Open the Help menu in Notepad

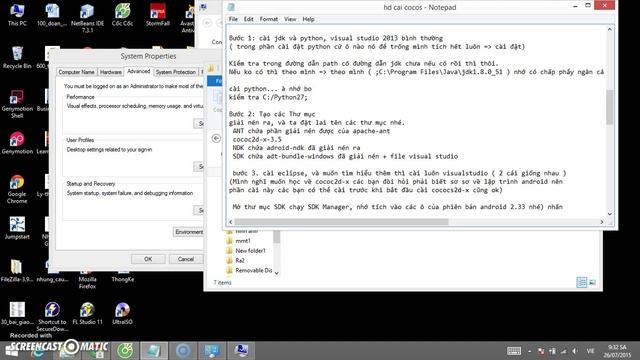[308, 19]
